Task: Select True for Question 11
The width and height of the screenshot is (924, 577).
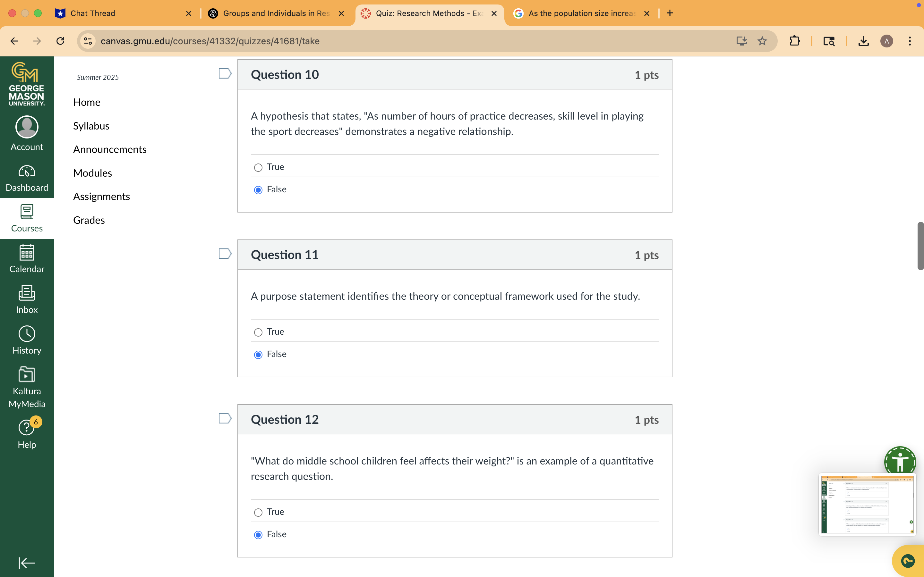Action: point(258,332)
